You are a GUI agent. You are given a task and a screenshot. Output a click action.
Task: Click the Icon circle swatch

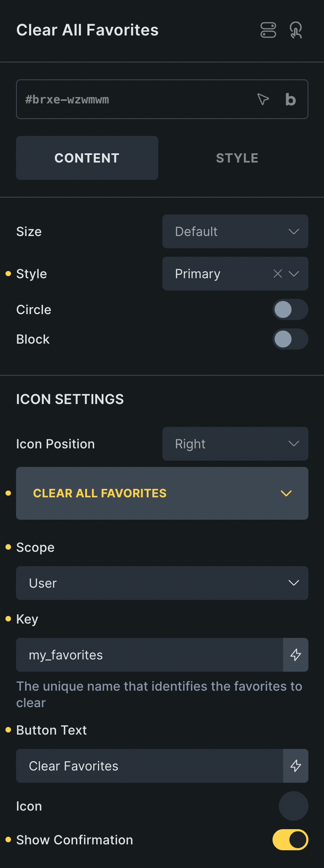pos(293,806)
